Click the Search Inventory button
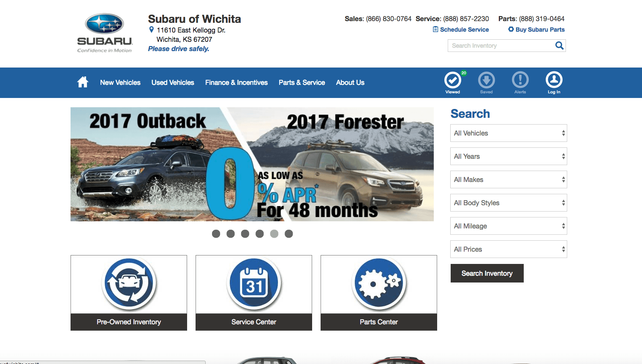The width and height of the screenshot is (642, 364). point(487,273)
